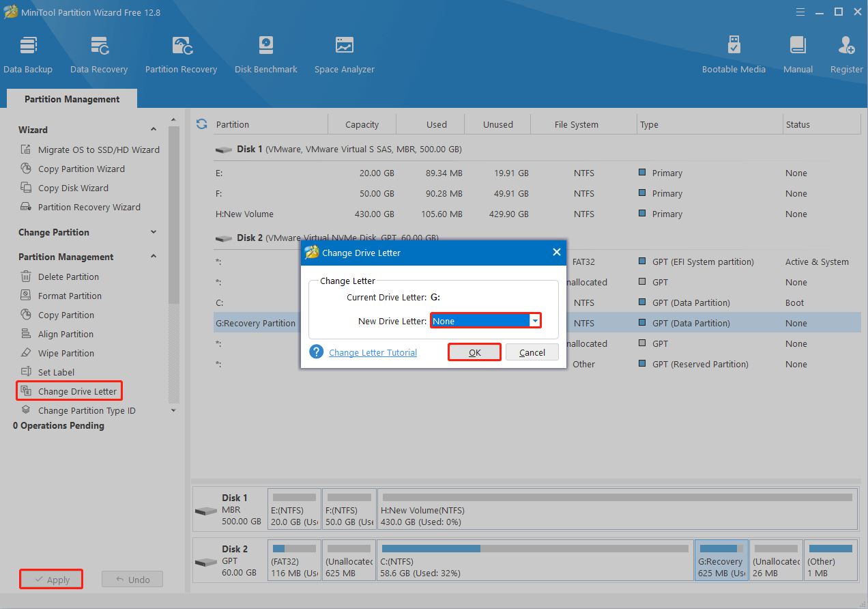Viewport: 868px width, 609px height.
Task: Sort by the Used column header
Action: pos(430,124)
